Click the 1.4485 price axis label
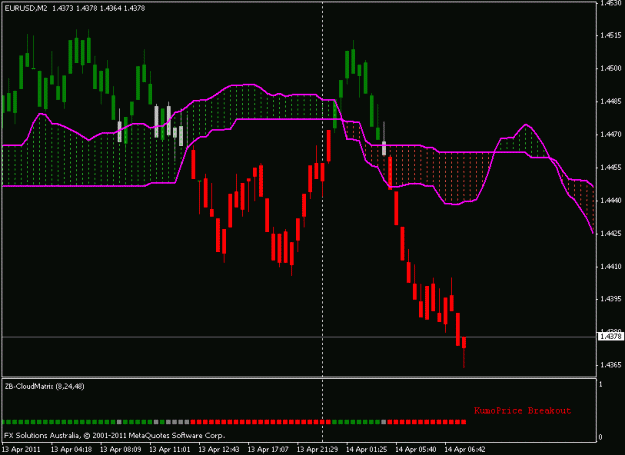 610,102
